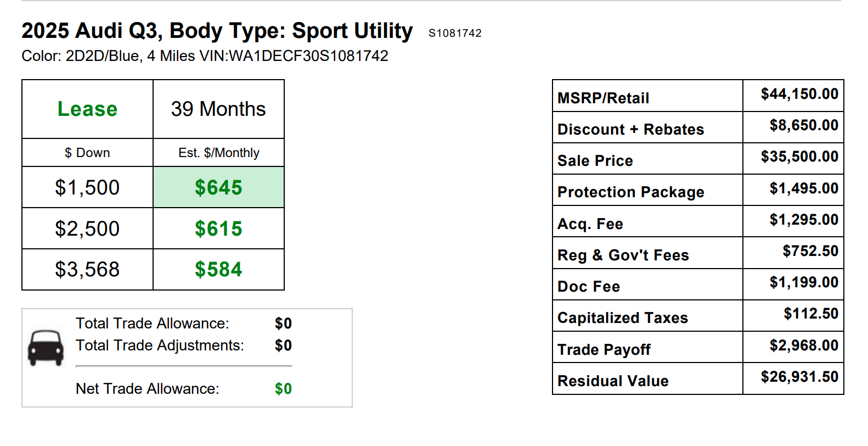Click the 'Est. $/Monthly' column header

(x=218, y=153)
